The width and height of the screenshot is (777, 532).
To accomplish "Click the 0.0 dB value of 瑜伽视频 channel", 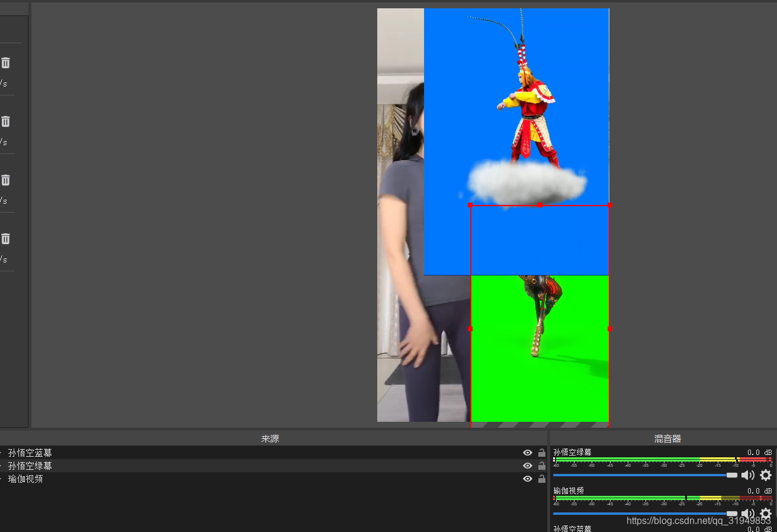I will tap(759, 491).
